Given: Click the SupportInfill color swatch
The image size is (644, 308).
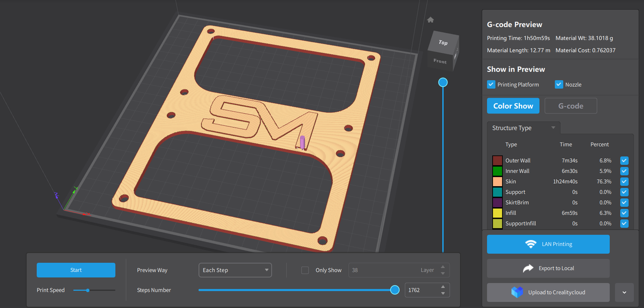Looking at the screenshot, I should click(497, 223).
